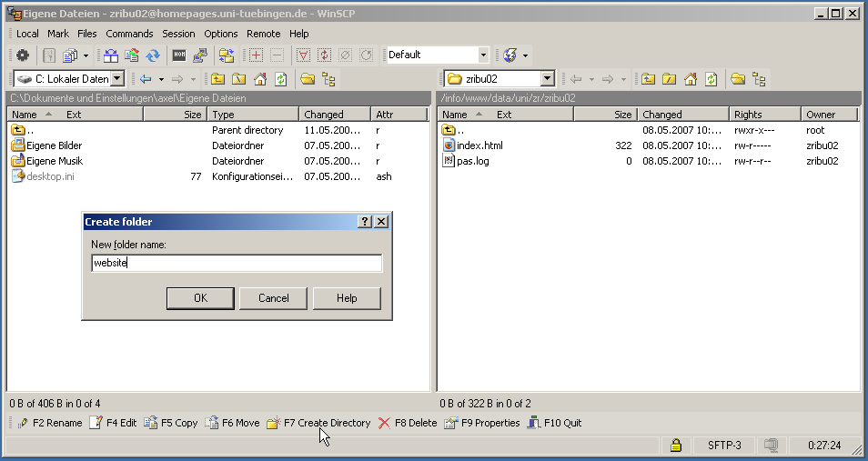Click the question mark button in dialog title
Image resolution: width=868 pixels, height=461 pixels.
[x=364, y=222]
